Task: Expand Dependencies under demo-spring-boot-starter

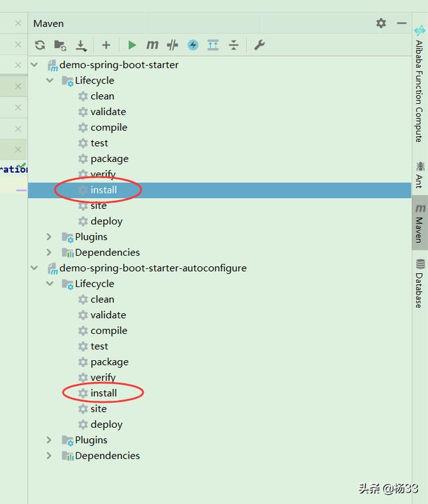Action: click(49, 252)
